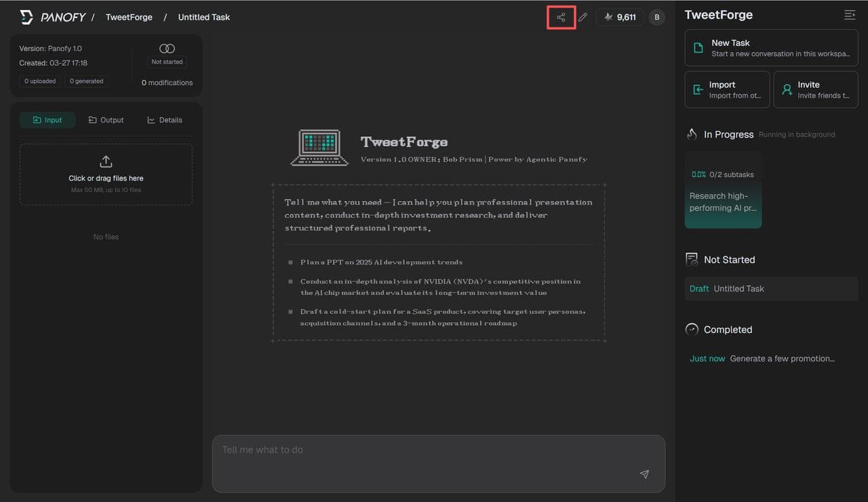
Task: Click the Import from other workspace button
Action: click(x=727, y=89)
